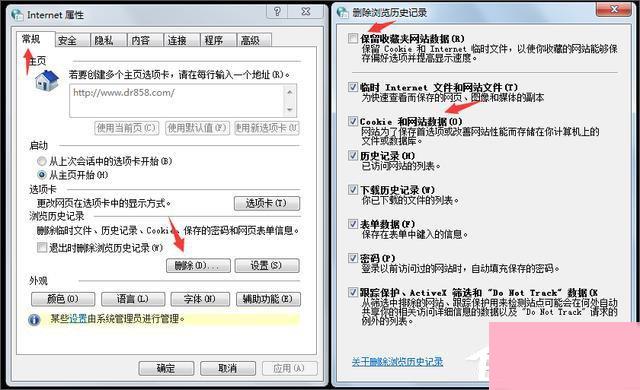640x390 pixels.
Task: Click the 使用当前页 button
Action: pos(127,128)
